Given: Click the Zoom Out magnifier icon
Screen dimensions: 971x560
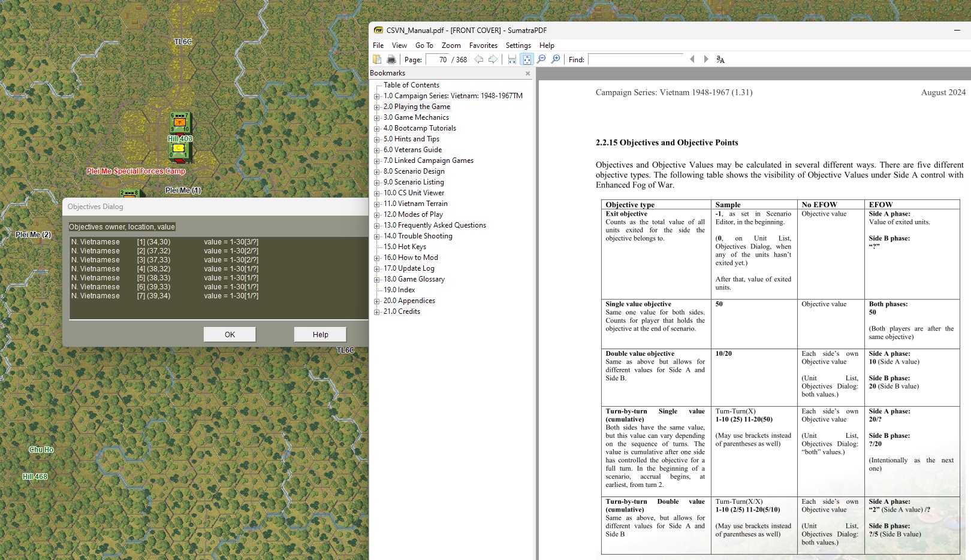Looking at the screenshot, I should point(541,59).
